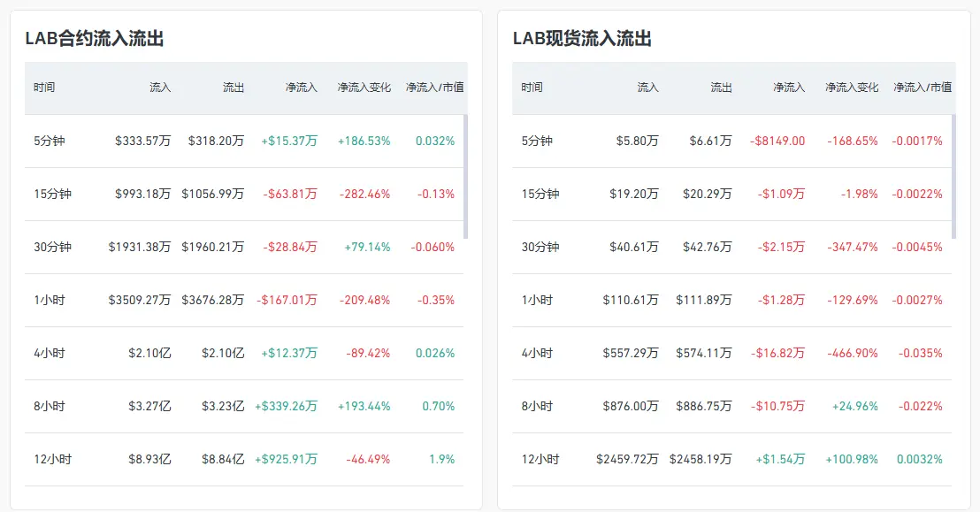Sort contract table by 净流入变化 header

pos(364,88)
